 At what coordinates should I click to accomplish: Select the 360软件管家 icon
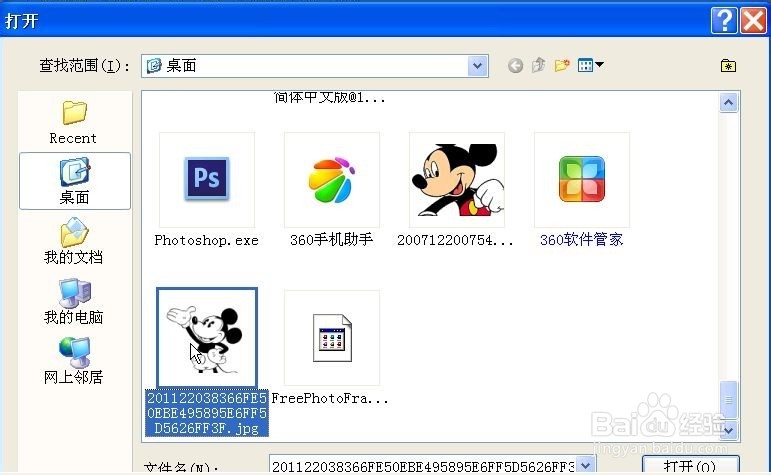pos(582,179)
